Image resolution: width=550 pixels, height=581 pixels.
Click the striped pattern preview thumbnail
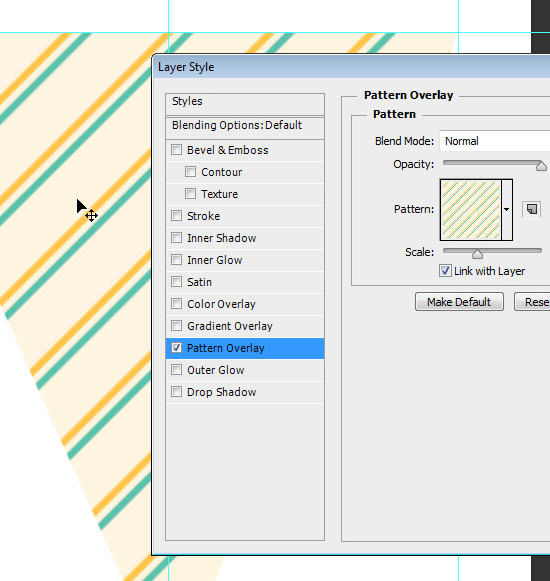pyautogui.click(x=471, y=210)
